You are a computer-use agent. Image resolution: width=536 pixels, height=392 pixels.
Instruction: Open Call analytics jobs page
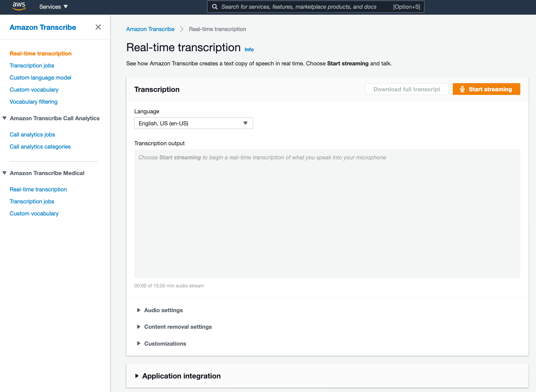32,134
